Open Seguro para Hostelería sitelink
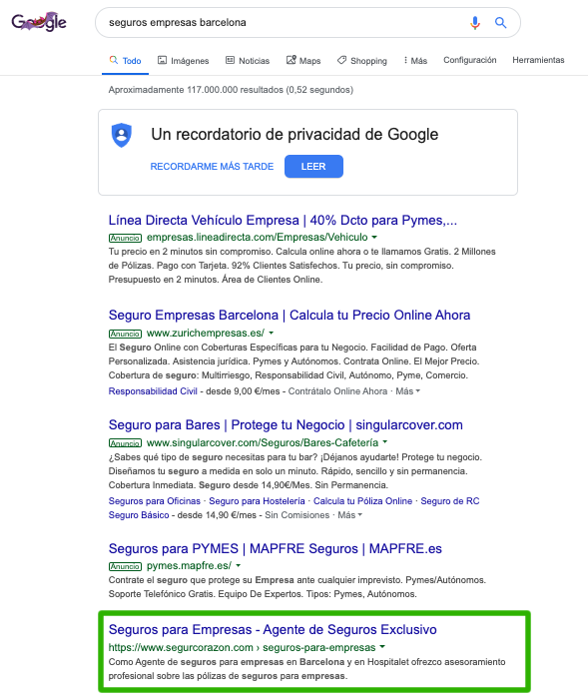The width and height of the screenshot is (588, 700). [x=257, y=501]
